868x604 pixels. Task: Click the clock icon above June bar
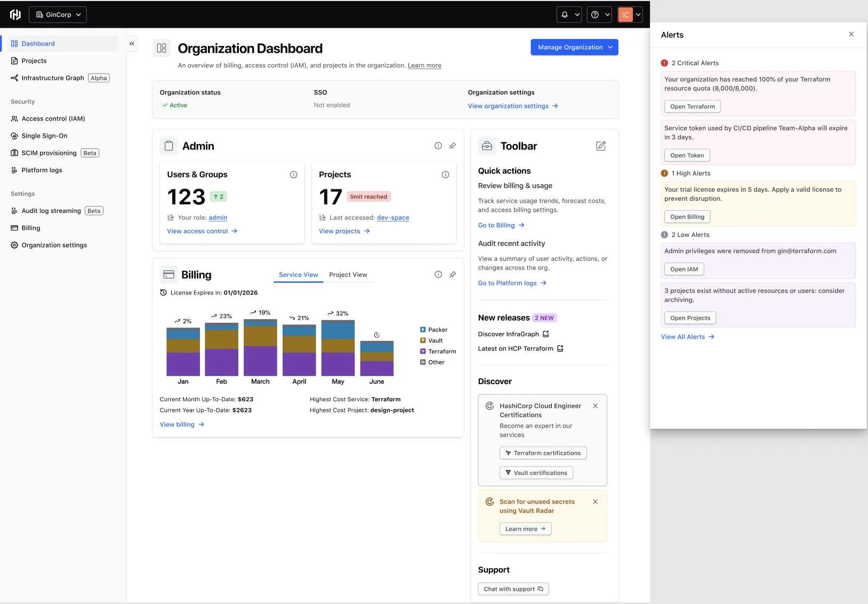(377, 335)
